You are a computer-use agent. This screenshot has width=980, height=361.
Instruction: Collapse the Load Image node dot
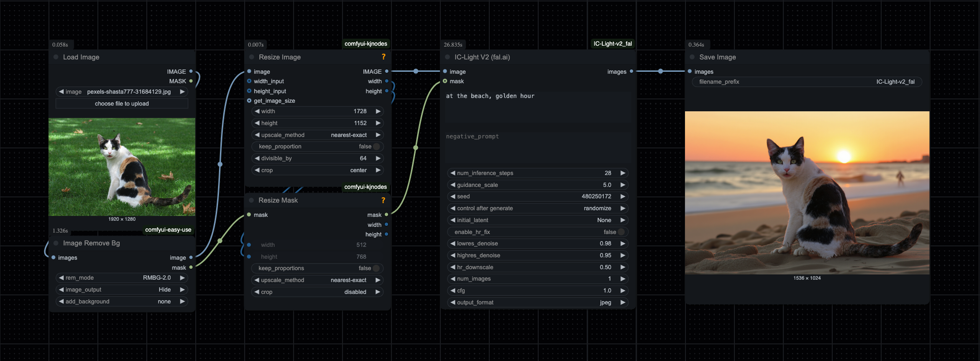56,57
